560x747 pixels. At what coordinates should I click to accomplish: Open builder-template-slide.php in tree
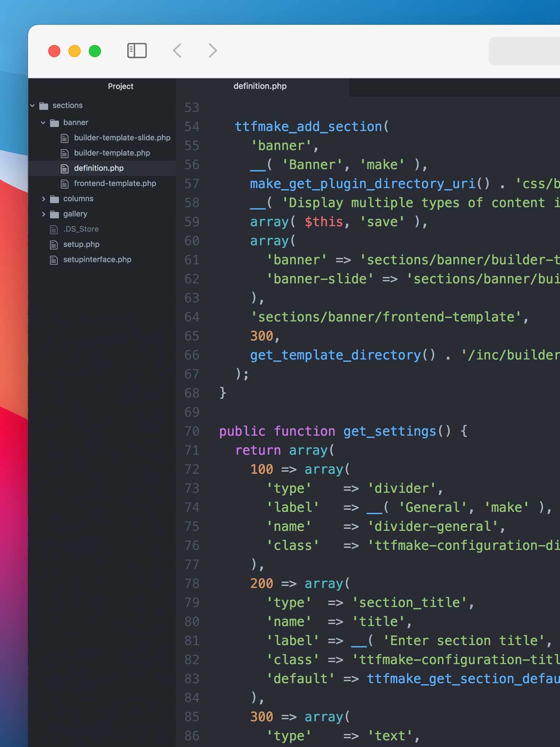(x=122, y=138)
